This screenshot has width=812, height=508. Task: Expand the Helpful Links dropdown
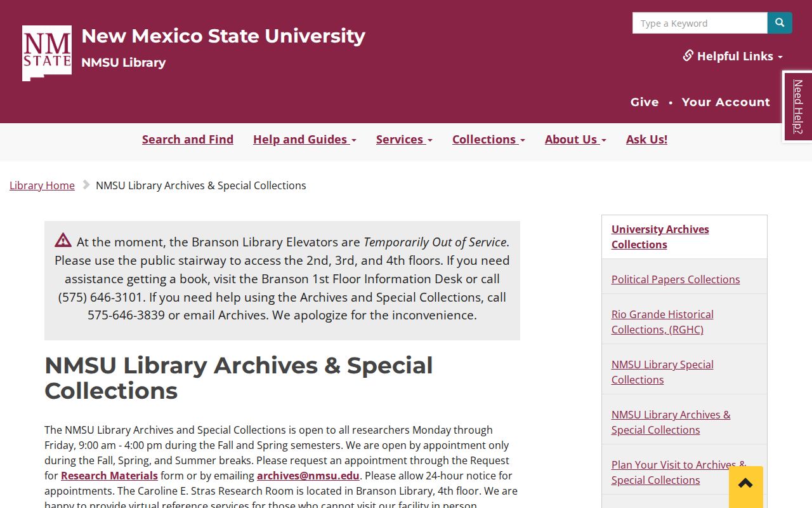[733, 56]
